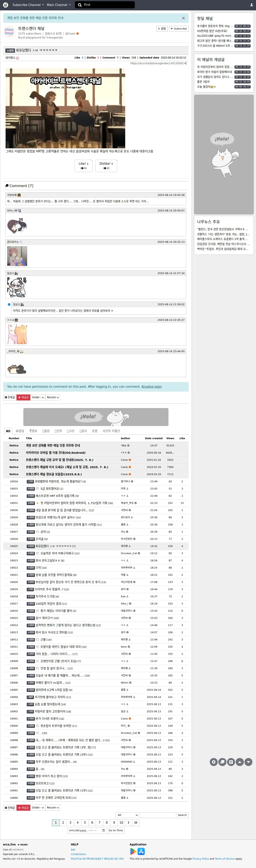Click the sticker in 완다호이's comment
The image size is (256, 868).
coord(17,256)
